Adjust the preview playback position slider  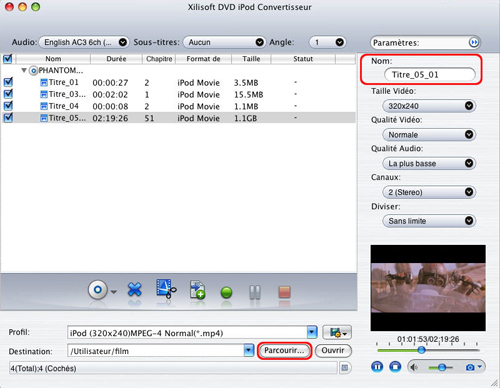422,350
